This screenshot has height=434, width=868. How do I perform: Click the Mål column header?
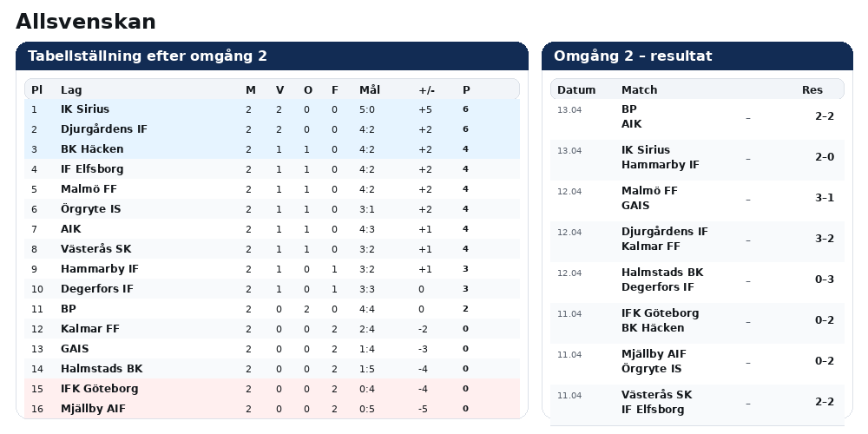[370, 90]
